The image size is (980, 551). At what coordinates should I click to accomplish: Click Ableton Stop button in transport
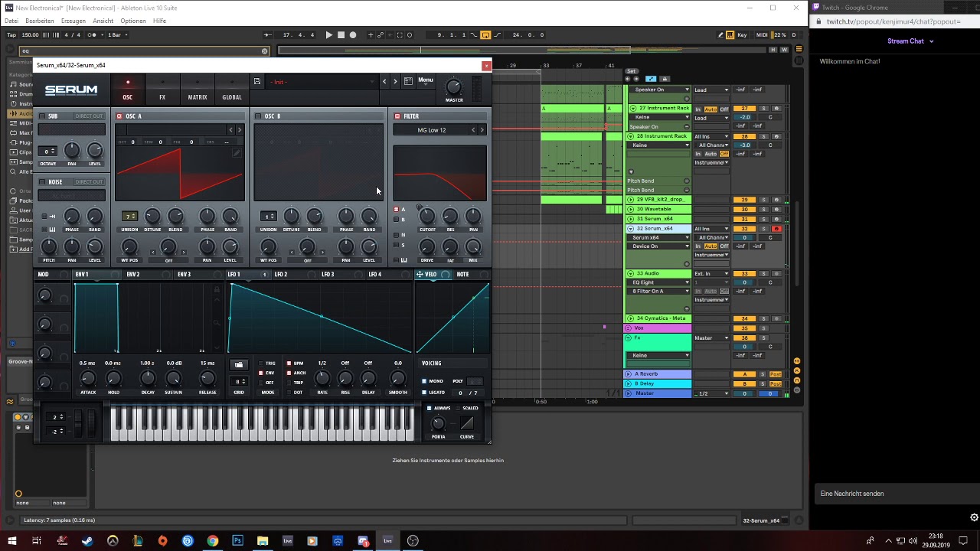(341, 34)
